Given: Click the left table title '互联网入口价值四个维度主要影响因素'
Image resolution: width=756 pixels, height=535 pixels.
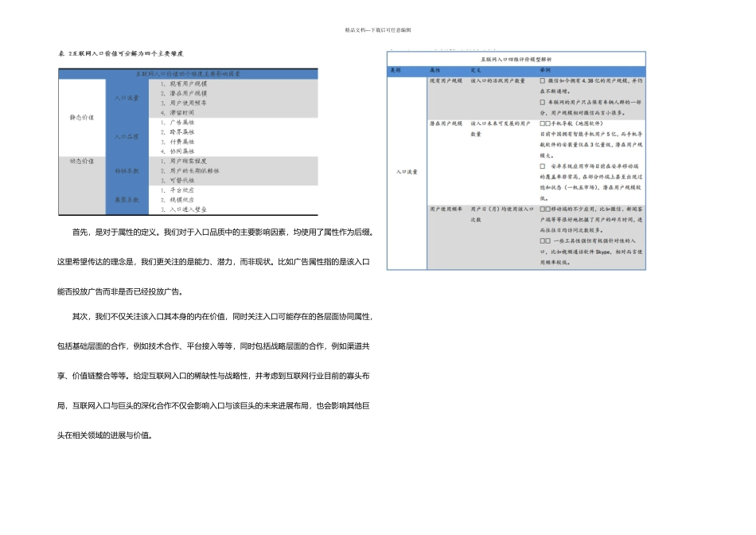Looking at the screenshot, I should click(188, 74).
